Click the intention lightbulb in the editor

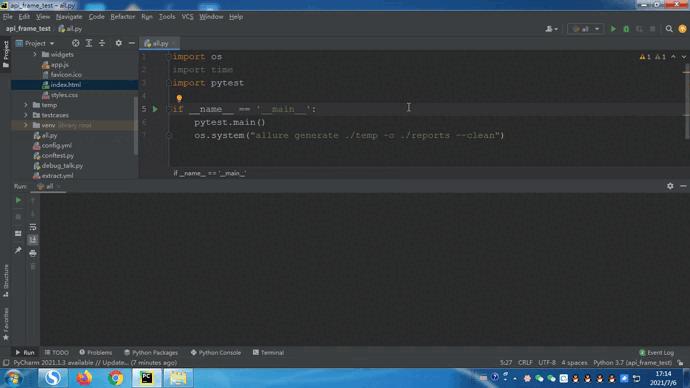tap(179, 98)
